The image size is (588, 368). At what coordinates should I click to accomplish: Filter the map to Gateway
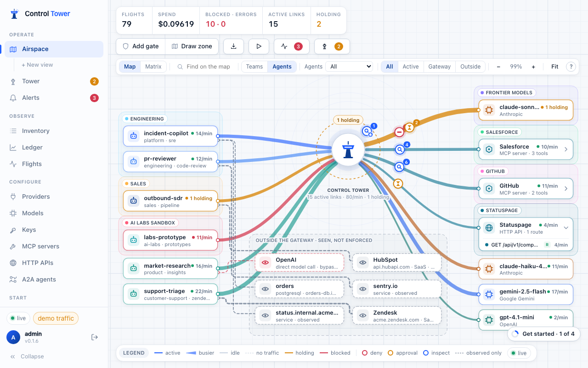pos(440,67)
